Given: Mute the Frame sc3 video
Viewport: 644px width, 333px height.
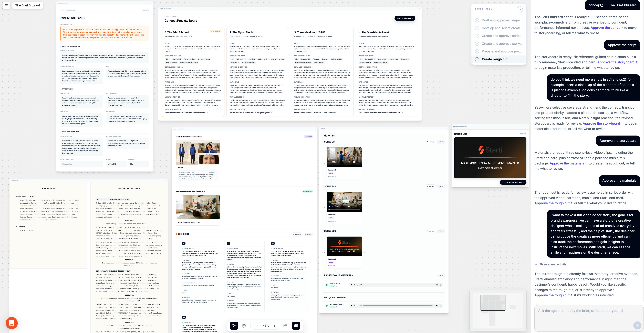Looking at the screenshot, I should point(349,251).
